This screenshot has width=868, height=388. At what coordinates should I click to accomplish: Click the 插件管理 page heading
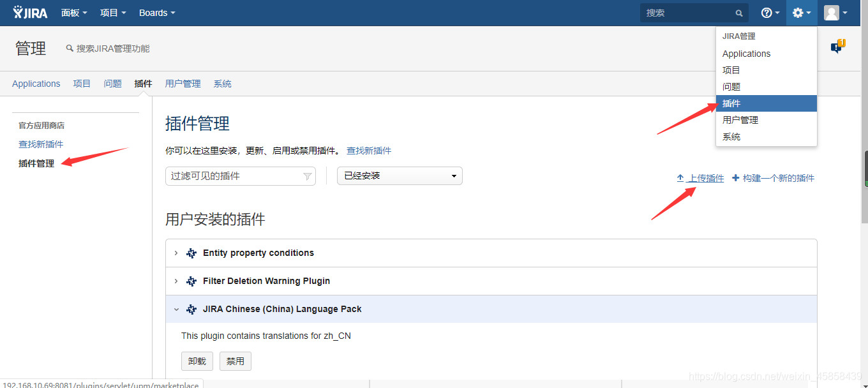(197, 124)
